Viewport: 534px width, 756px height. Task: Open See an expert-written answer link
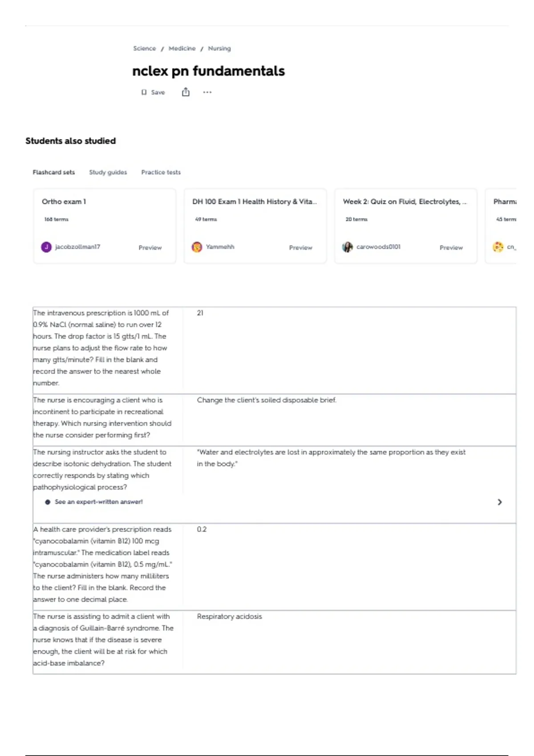coord(99,502)
